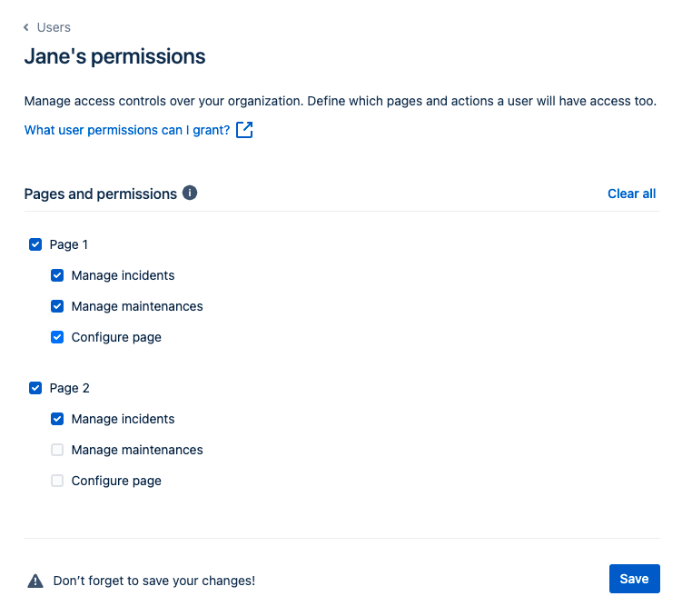
Task: Open 'What user permissions can I grant?' link
Action: (x=127, y=130)
